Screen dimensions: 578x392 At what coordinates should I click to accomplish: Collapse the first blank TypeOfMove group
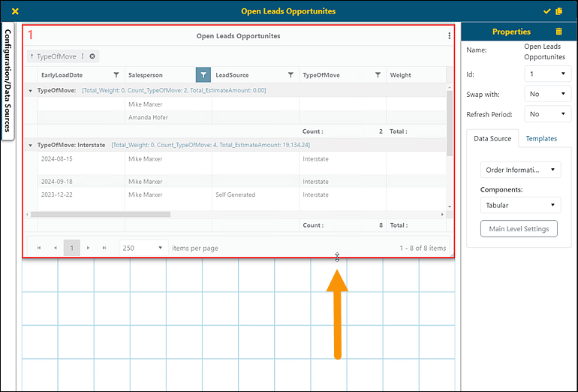pos(31,91)
